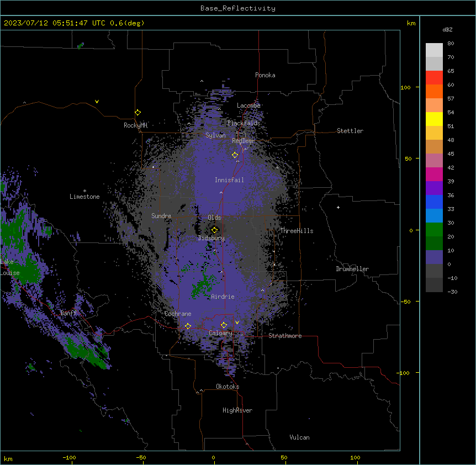Screen dimensions: 476x465
Task: Choose the pink 42-45 dBZ legend color
Action: click(x=434, y=161)
